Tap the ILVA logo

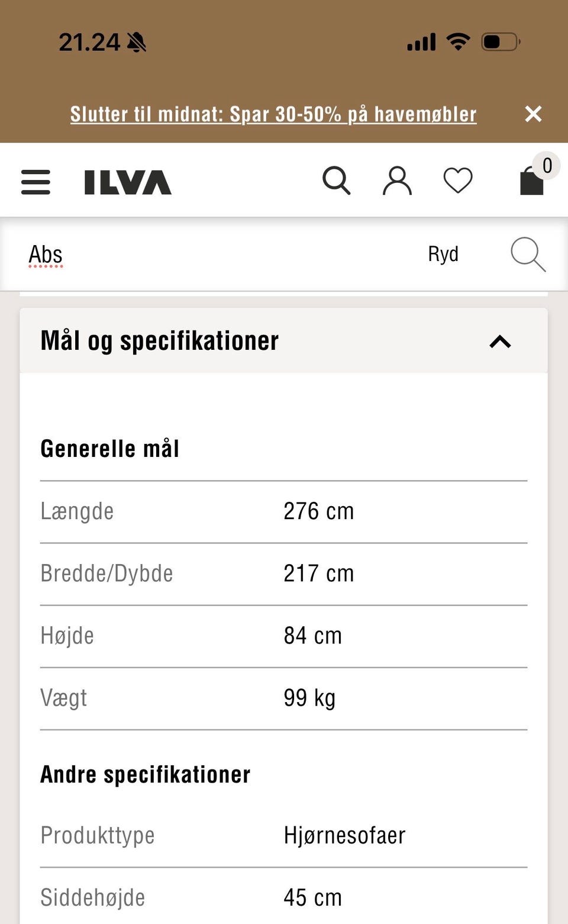pyautogui.click(x=128, y=182)
